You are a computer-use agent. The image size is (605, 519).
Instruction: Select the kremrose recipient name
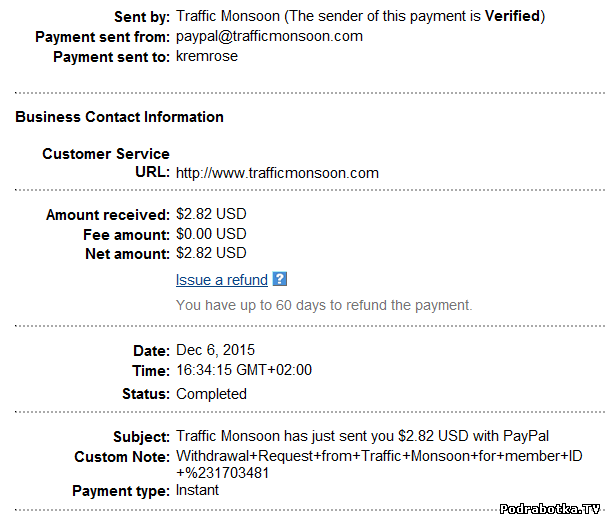click(x=207, y=56)
